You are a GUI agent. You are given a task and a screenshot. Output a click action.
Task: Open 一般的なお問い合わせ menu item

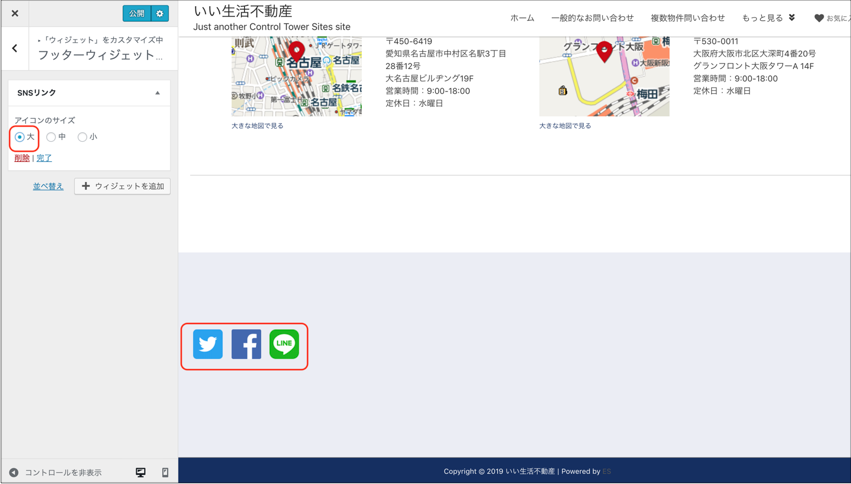pyautogui.click(x=593, y=18)
